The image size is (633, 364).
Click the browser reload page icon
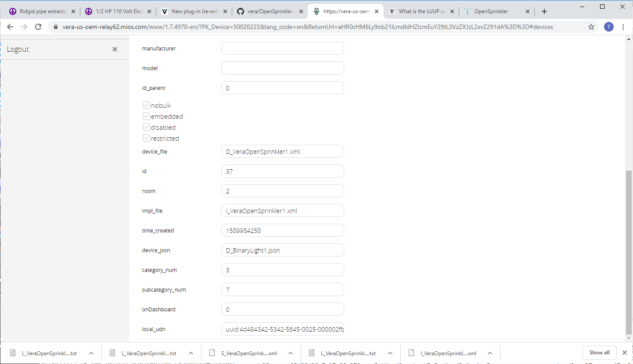pos(38,27)
